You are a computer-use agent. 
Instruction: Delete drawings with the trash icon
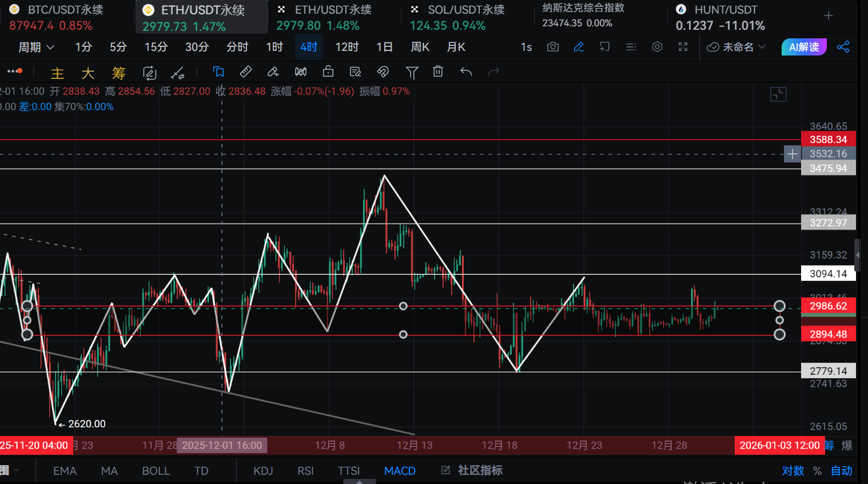pos(438,72)
